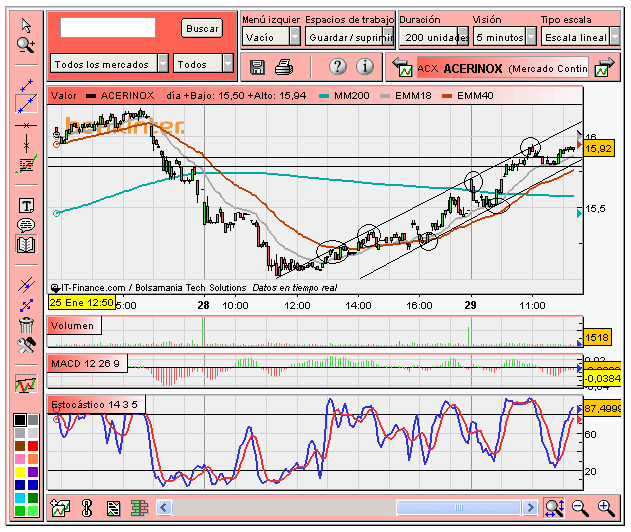This screenshot has width=631, height=532.
Task: Click the MM200 legend label
Action: (352, 96)
